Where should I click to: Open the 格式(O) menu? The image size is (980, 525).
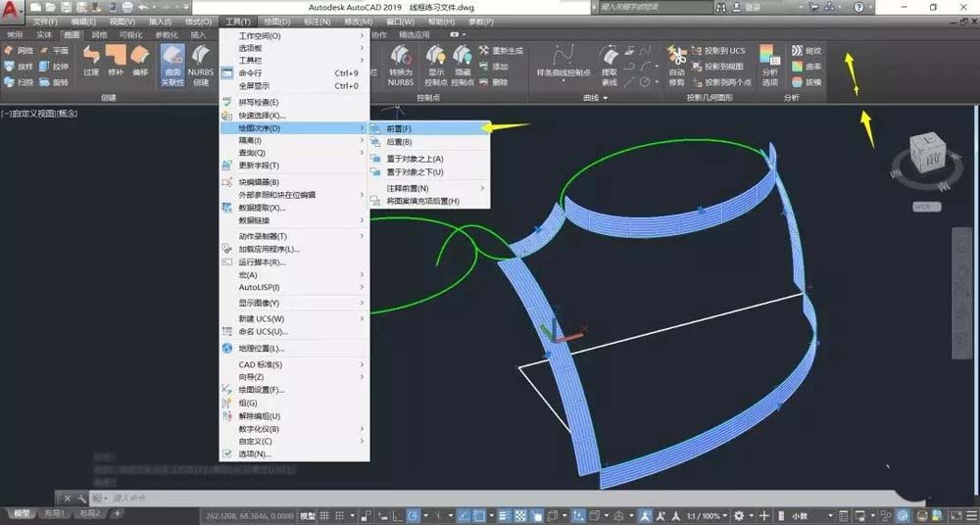[x=198, y=22]
